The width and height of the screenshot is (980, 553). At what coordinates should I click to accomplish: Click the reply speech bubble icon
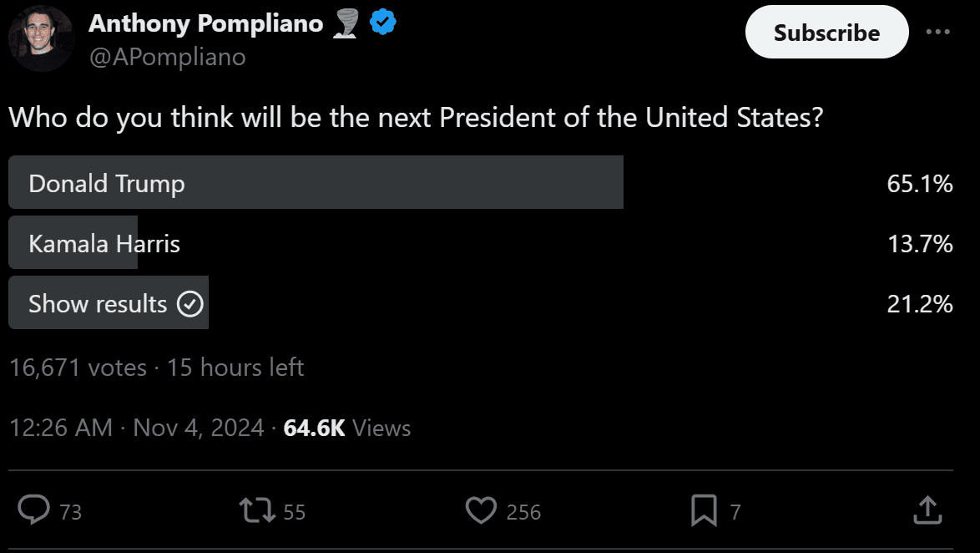34,510
